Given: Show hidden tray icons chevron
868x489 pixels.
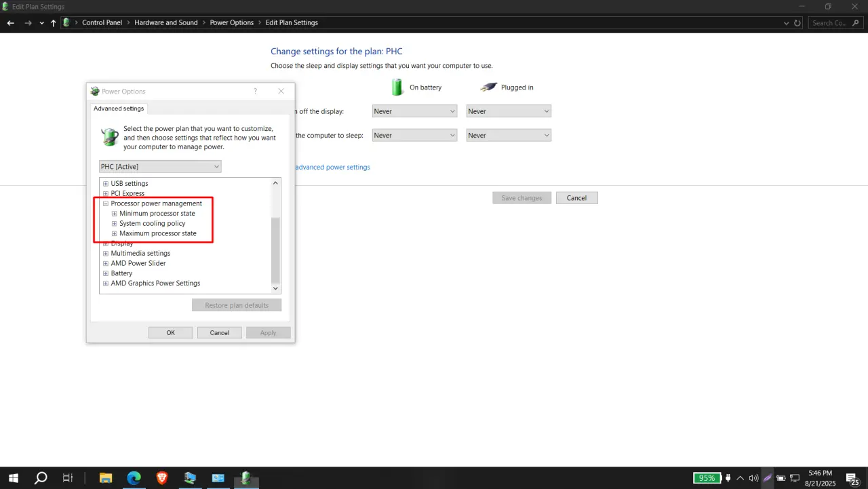Looking at the screenshot, I should (x=741, y=478).
